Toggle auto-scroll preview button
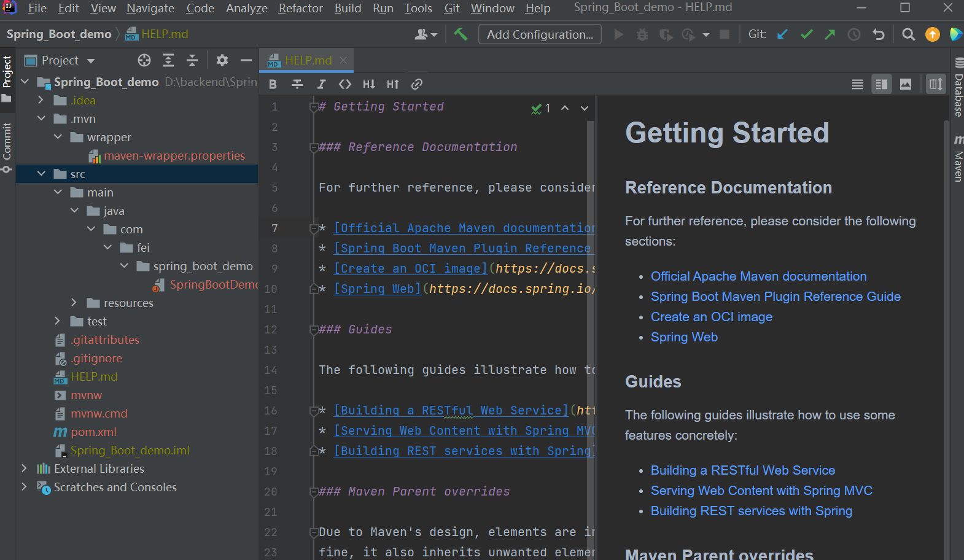964x560 pixels. pos(936,84)
